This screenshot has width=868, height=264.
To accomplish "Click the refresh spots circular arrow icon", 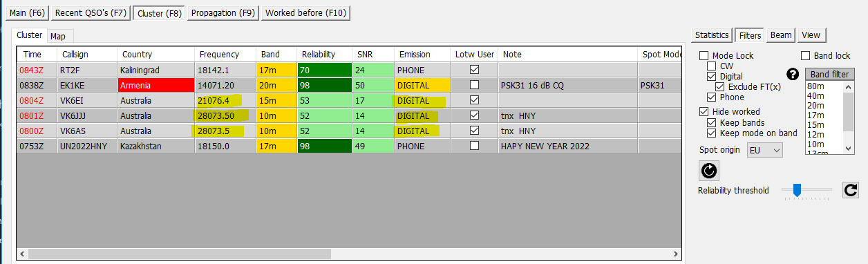I will (x=710, y=171).
